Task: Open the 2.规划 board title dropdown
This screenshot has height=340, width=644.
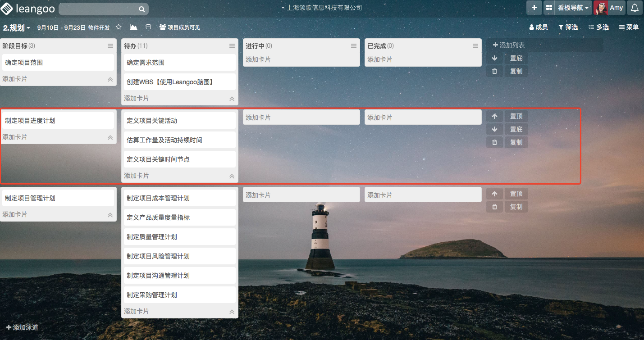Action: coord(17,28)
